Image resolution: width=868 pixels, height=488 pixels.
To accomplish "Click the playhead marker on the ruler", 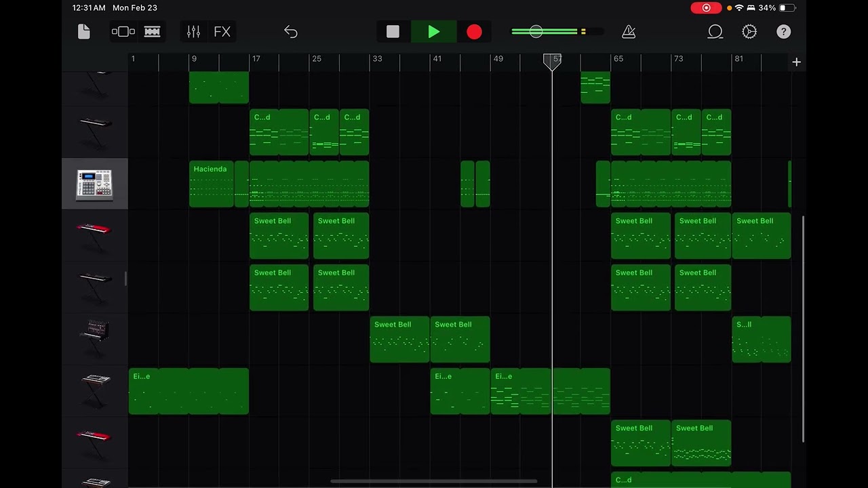I will (x=552, y=61).
